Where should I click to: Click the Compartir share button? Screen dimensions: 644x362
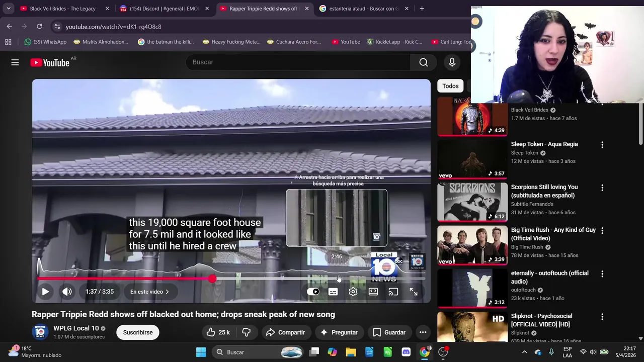[x=286, y=332]
